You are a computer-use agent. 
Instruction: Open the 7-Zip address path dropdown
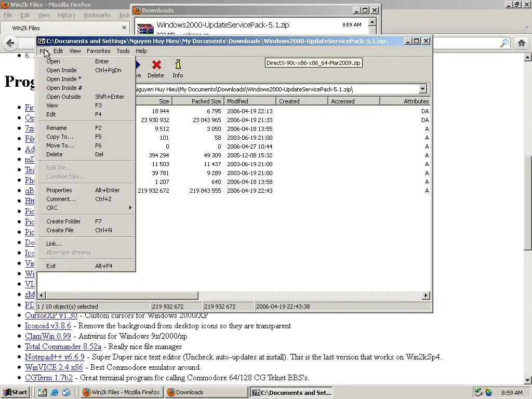(422, 89)
